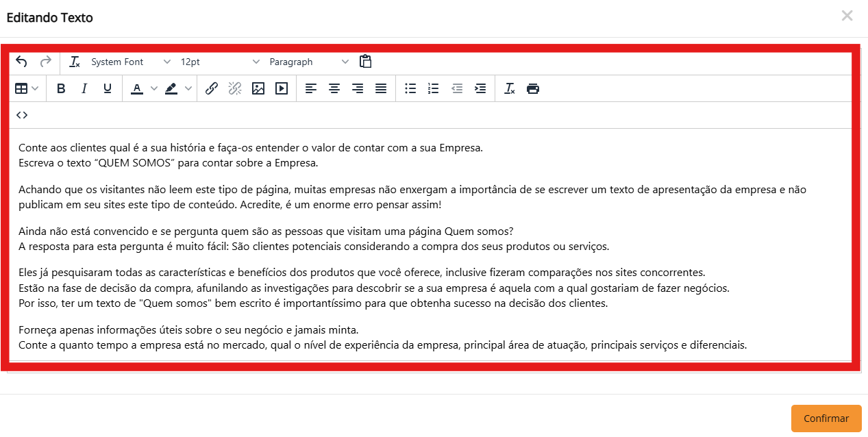Click the insert media play icon
This screenshot has height=437, width=868.
[x=282, y=88]
